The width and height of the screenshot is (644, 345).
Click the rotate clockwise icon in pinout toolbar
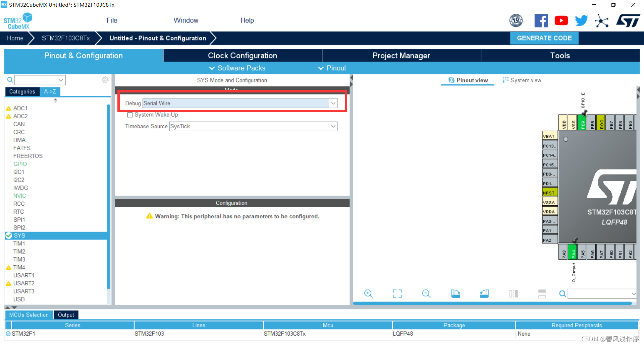point(455,294)
